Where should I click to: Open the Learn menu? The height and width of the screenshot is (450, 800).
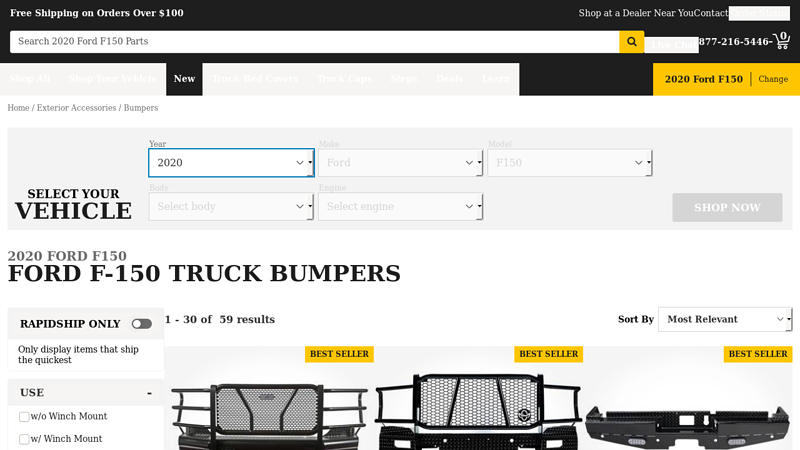(x=495, y=79)
